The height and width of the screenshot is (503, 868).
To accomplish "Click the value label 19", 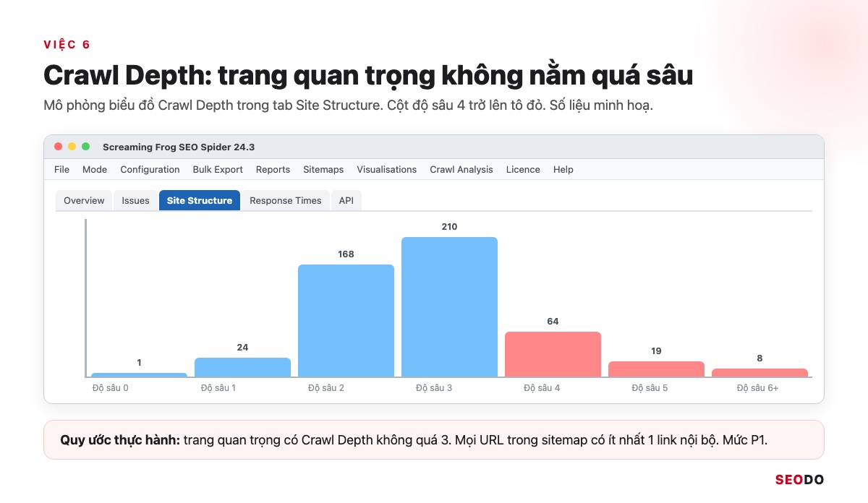I will 656,351.
